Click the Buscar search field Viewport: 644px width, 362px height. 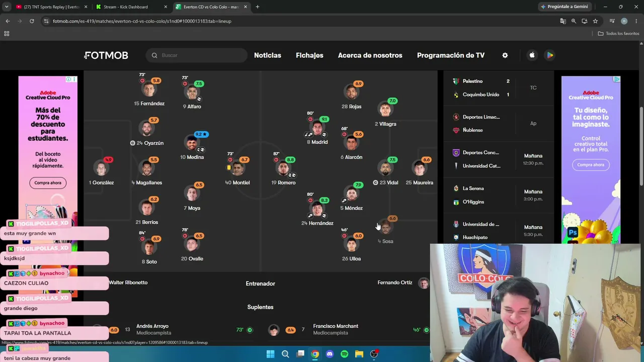point(197,55)
